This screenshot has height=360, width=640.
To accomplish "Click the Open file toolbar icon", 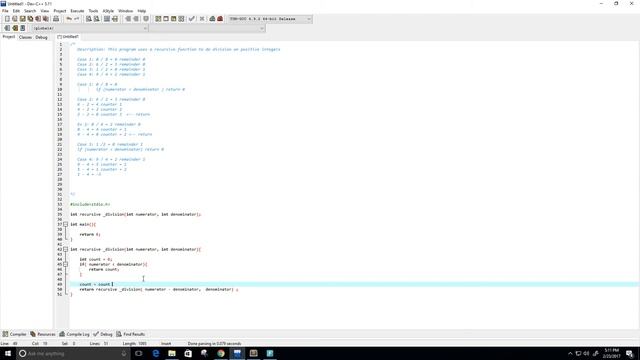I will click(15, 19).
